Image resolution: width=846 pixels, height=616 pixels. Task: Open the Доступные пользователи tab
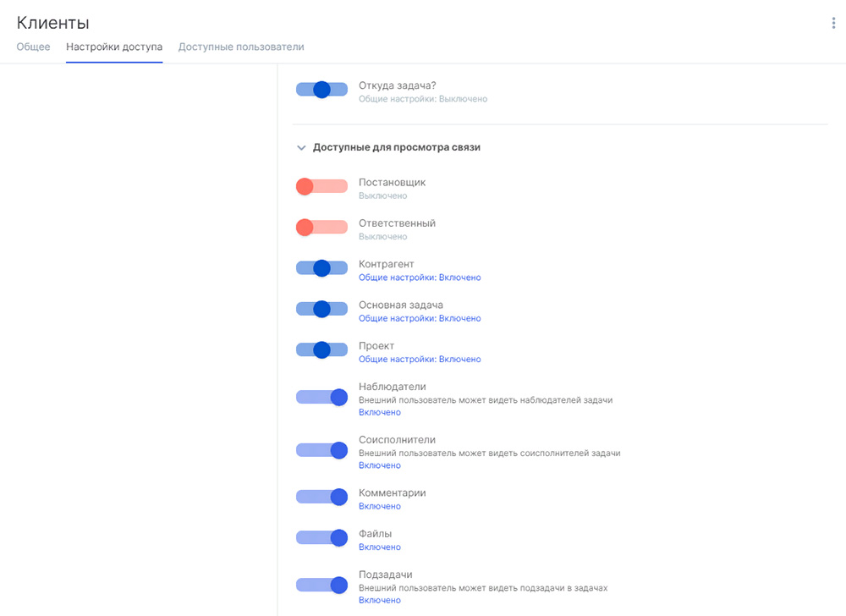[x=241, y=47]
